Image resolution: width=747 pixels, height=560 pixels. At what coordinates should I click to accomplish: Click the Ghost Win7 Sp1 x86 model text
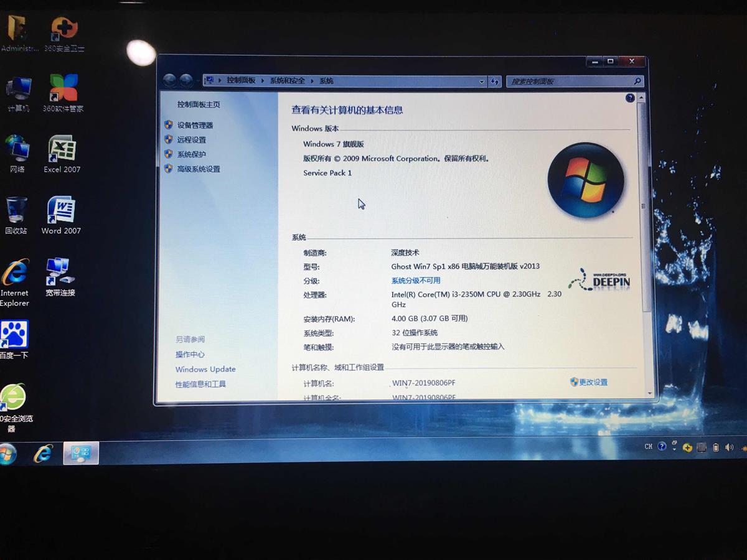tap(465, 266)
